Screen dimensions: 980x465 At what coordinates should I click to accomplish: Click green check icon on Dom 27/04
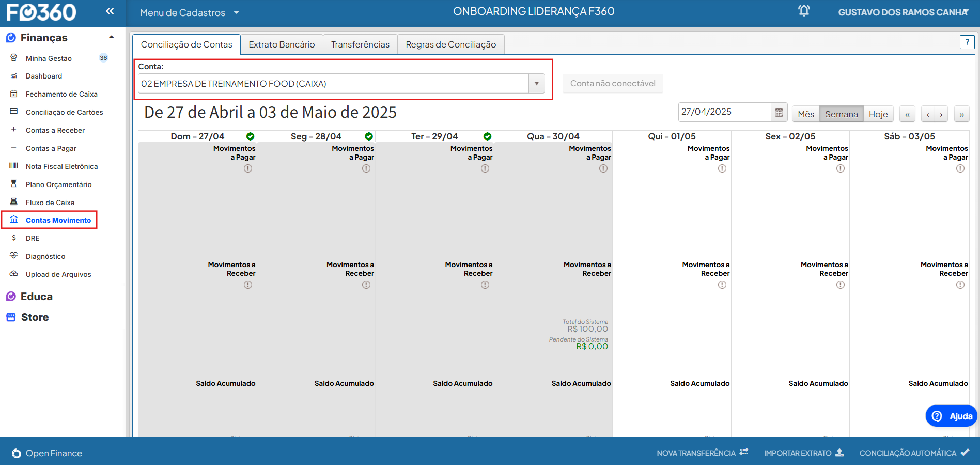(250, 136)
